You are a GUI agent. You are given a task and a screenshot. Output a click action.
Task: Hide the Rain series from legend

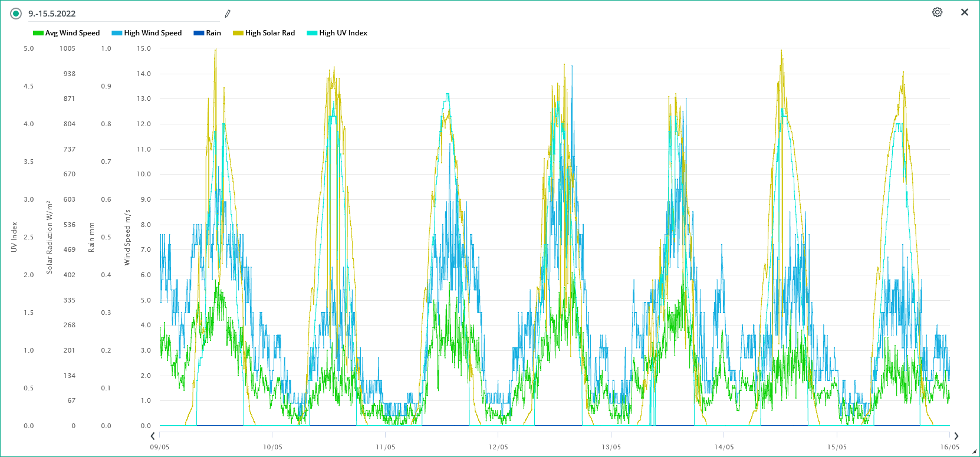[x=213, y=33]
